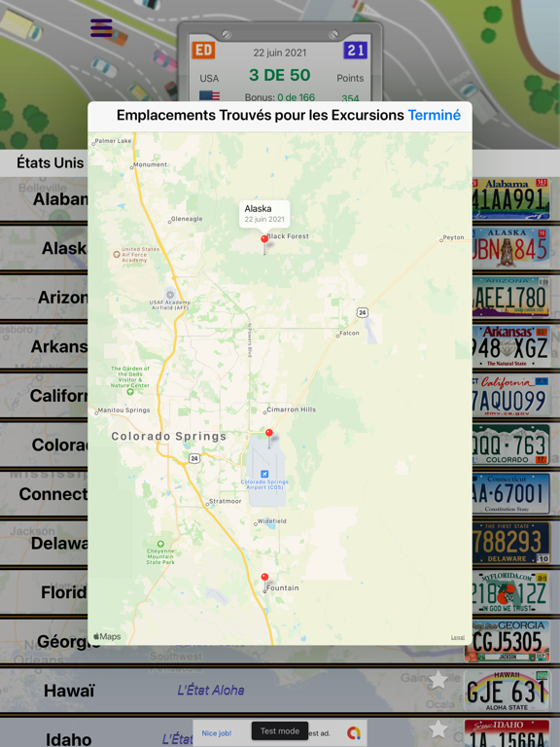This screenshot has width=560, height=747.
Task: Open the Legal link on the map
Action: click(458, 637)
